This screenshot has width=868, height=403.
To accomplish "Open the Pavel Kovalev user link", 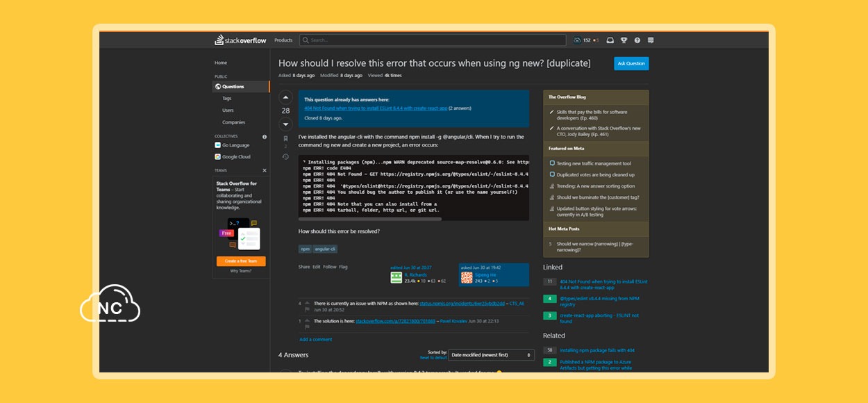I will (454, 321).
